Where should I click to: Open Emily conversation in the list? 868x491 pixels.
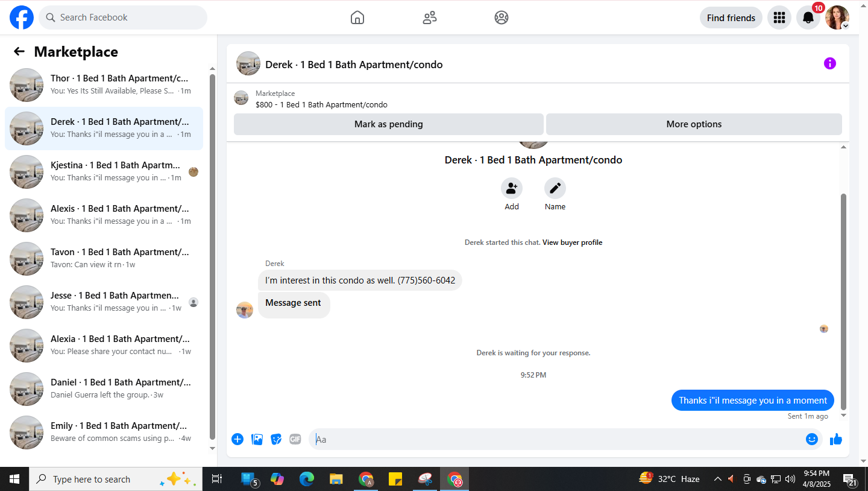coord(104,432)
